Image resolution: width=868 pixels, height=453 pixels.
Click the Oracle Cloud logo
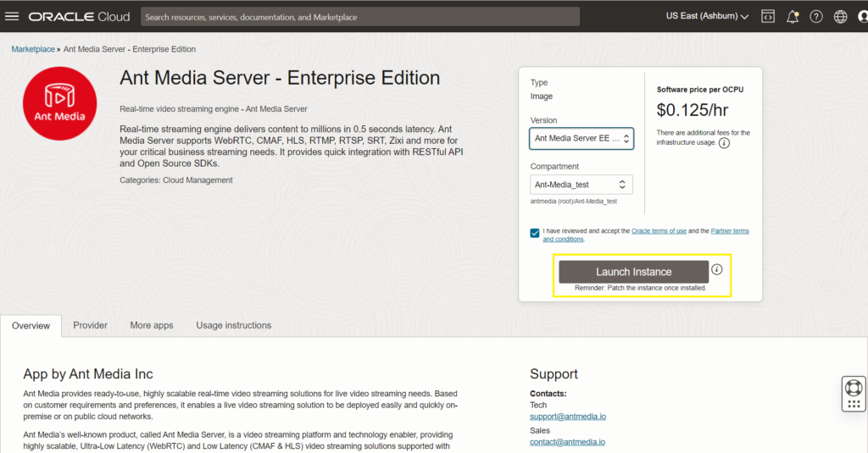pos(79,17)
